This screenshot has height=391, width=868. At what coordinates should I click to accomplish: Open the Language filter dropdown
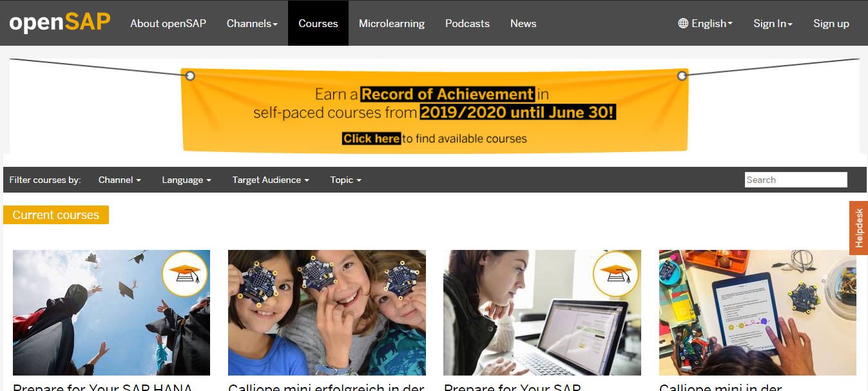pyautogui.click(x=186, y=180)
